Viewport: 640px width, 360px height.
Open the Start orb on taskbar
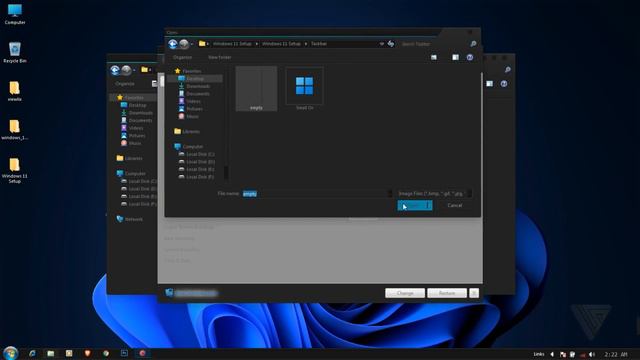pos(10,353)
